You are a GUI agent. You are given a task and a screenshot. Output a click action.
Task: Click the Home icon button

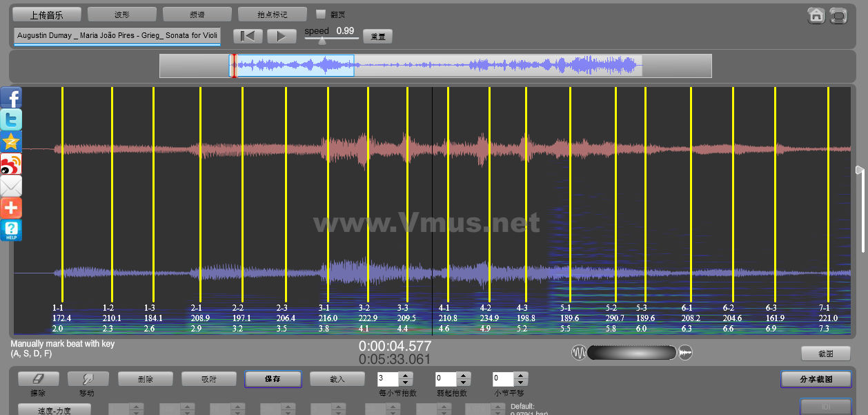pos(816,15)
